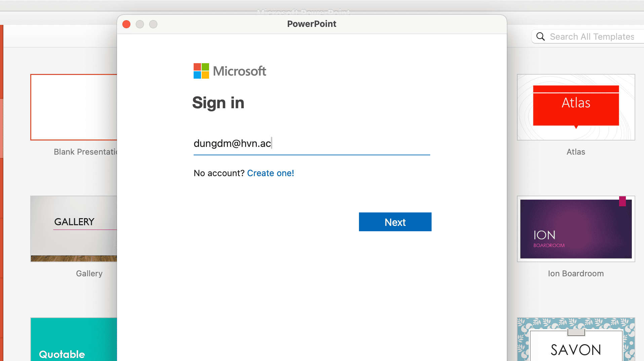
Task: Choose the Quotable template thumbnail
Action: (x=74, y=339)
